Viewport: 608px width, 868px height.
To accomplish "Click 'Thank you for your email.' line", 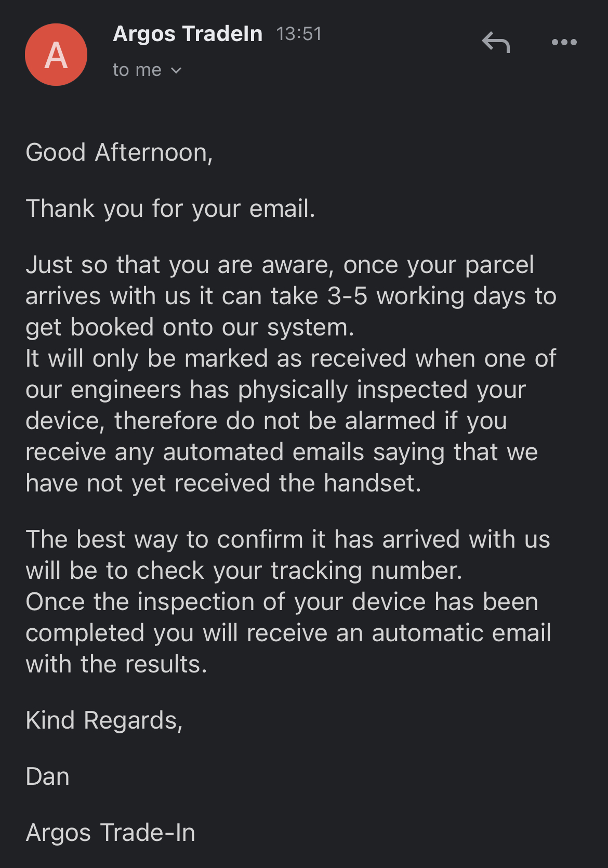I will click(x=170, y=209).
